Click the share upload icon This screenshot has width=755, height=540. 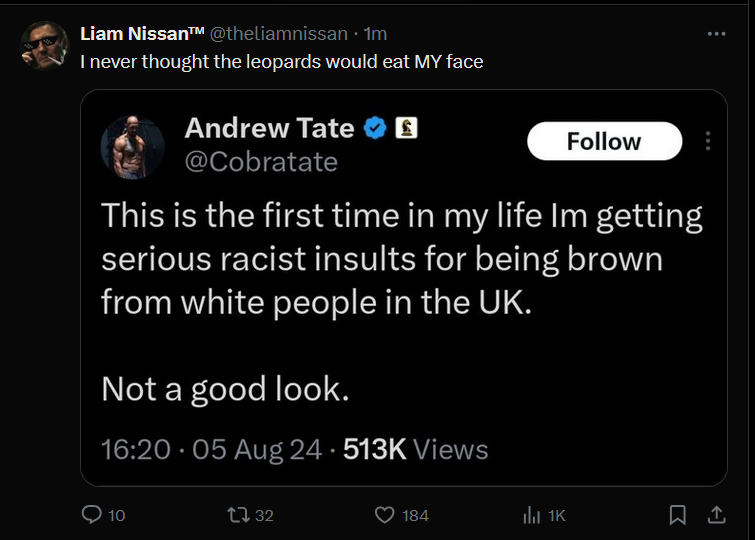[716, 515]
